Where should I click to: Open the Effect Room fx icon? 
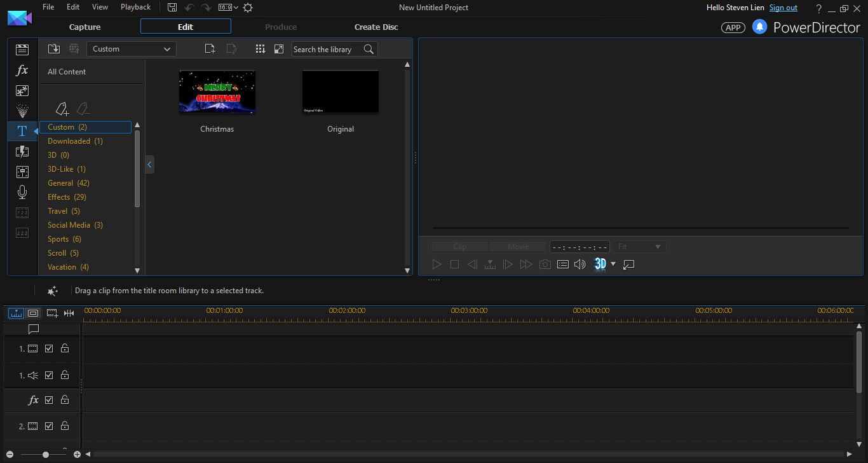point(22,71)
